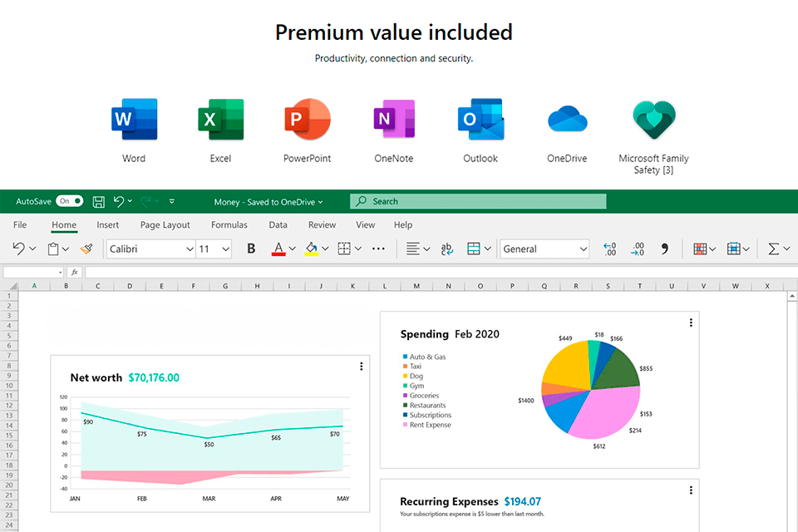Apply the red font color
The height and width of the screenshot is (532, 798).
(x=278, y=249)
